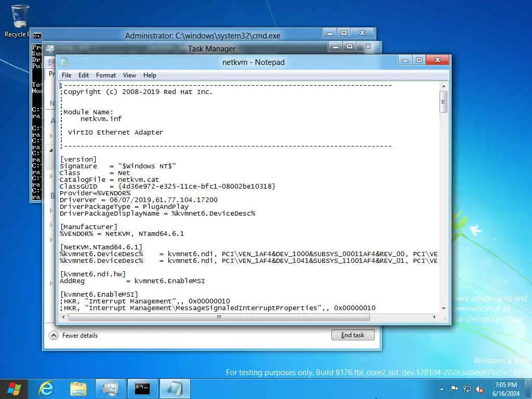The image size is (532, 399).
Task: Click the '[kvmnet6.ndi.hw]' section line
Action: [x=92, y=274]
